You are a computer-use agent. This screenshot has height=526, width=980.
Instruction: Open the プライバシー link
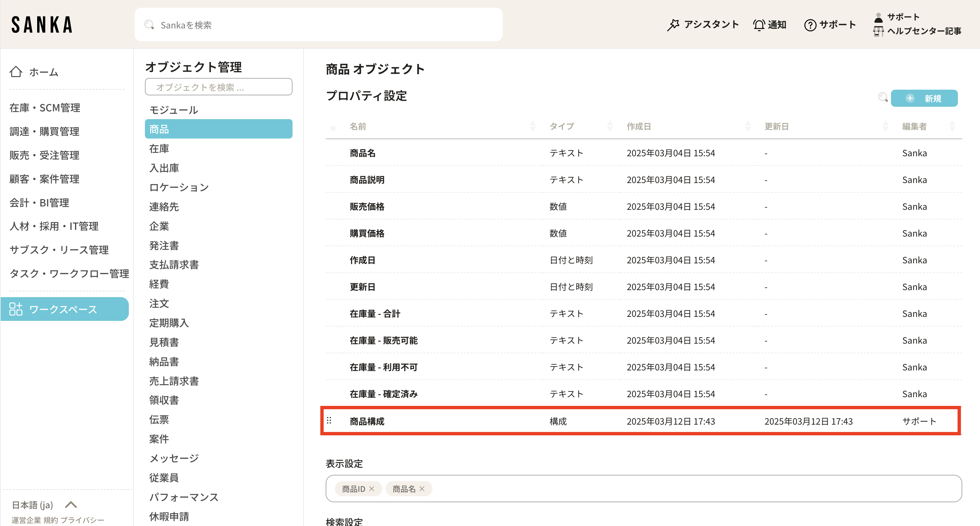click(82, 520)
